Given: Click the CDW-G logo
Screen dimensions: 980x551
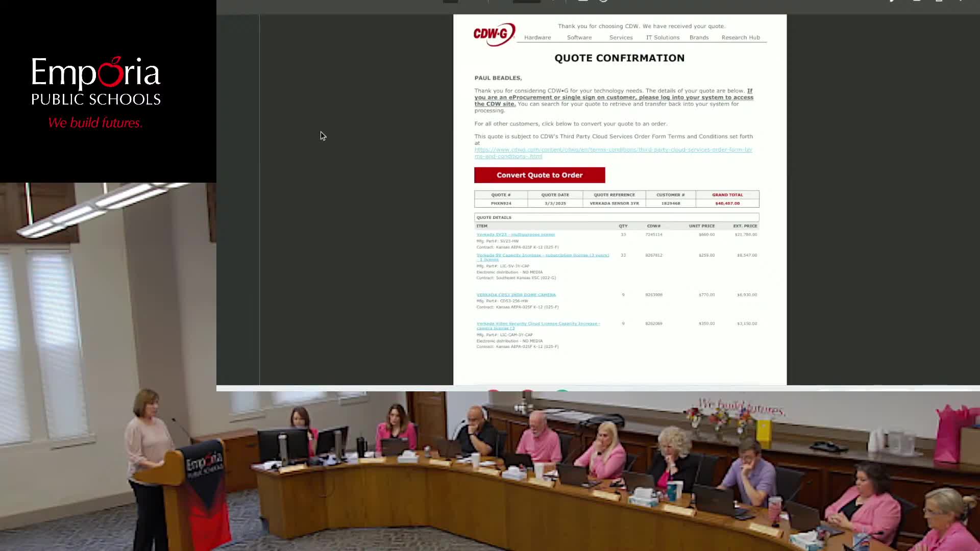Looking at the screenshot, I should pos(494,34).
